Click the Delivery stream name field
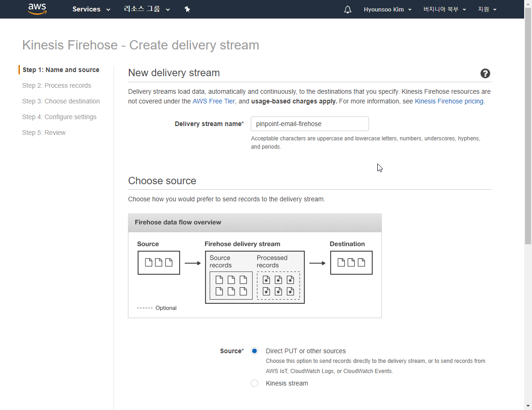Image resolution: width=532 pixels, height=410 pixels. [x=310, y=124]
